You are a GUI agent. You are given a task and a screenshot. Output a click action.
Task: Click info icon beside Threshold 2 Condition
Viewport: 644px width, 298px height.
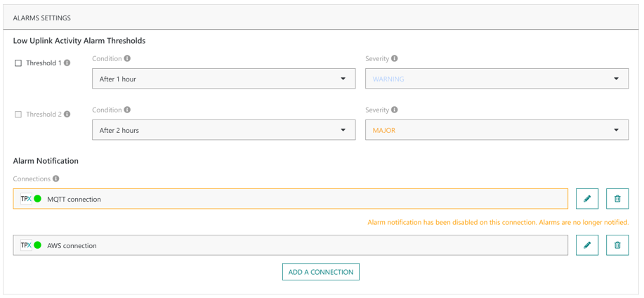[127, 110]
